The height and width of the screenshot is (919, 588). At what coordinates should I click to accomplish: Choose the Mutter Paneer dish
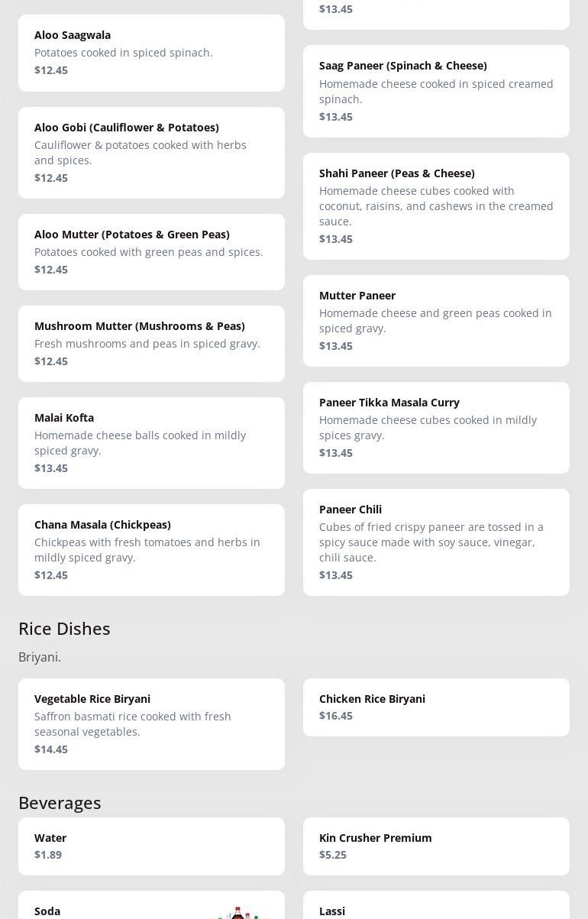click(436, 320)
